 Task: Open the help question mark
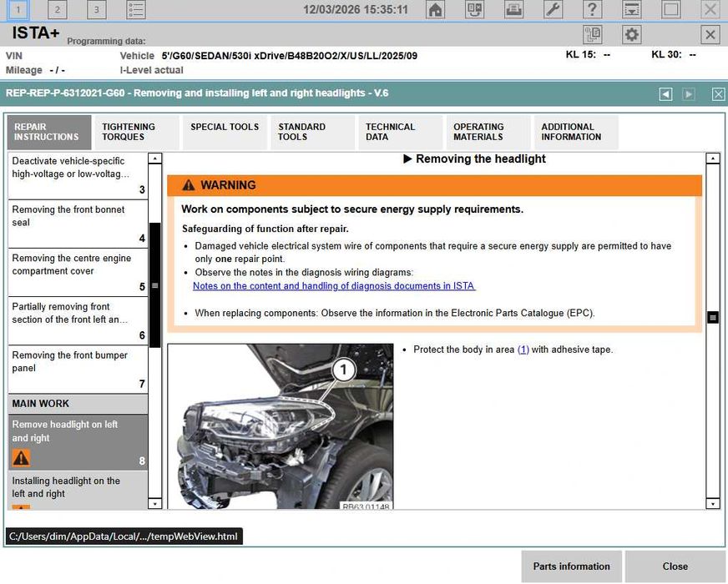(x=593, y=10)
